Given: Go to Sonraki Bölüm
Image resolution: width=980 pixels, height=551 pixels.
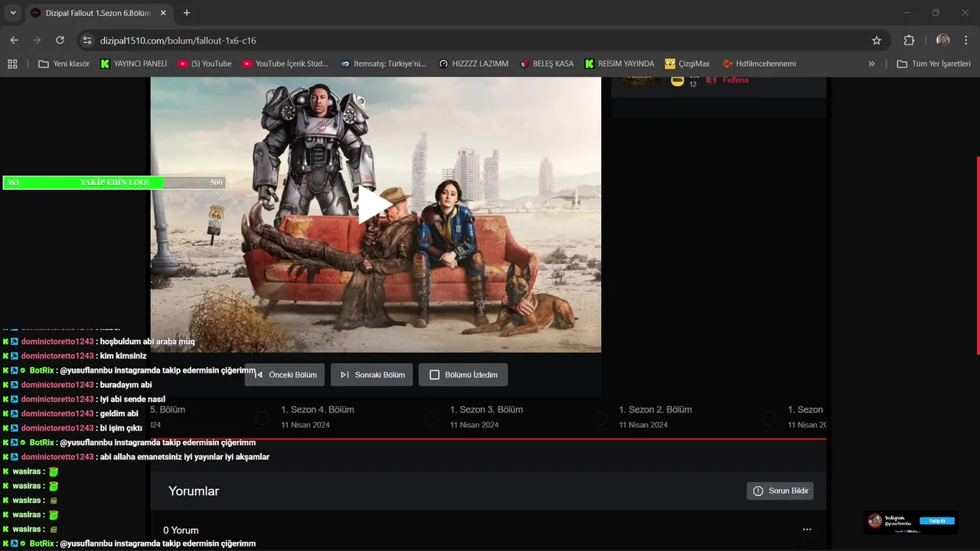Looking at the screenshot, I should tap(372, 375).
